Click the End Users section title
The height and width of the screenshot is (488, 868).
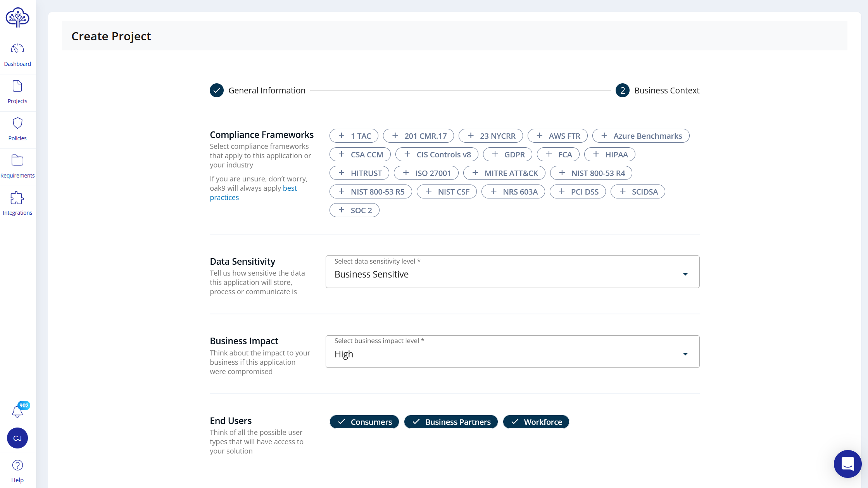tap(231, 421)
